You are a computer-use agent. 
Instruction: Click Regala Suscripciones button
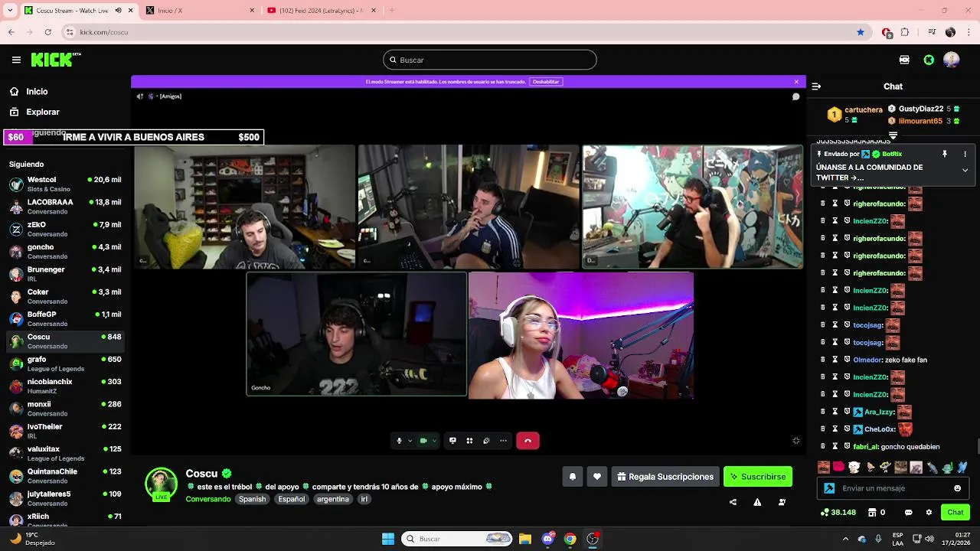point(665,477)
